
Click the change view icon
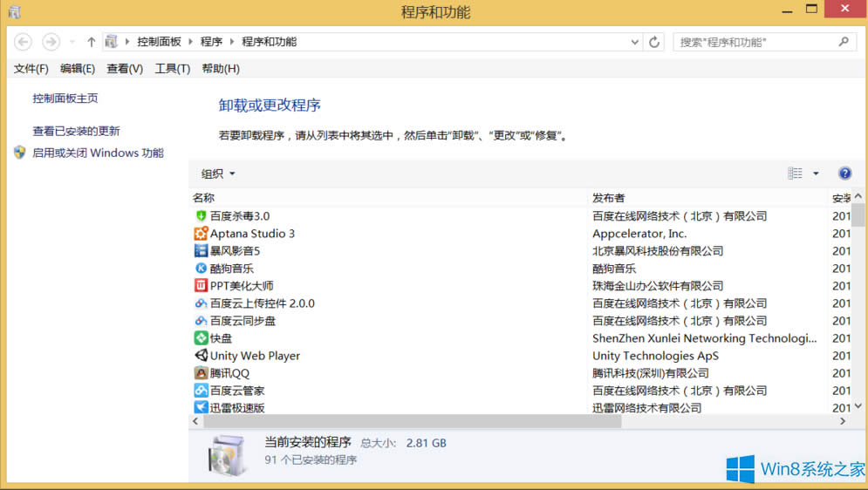point(795,174)
